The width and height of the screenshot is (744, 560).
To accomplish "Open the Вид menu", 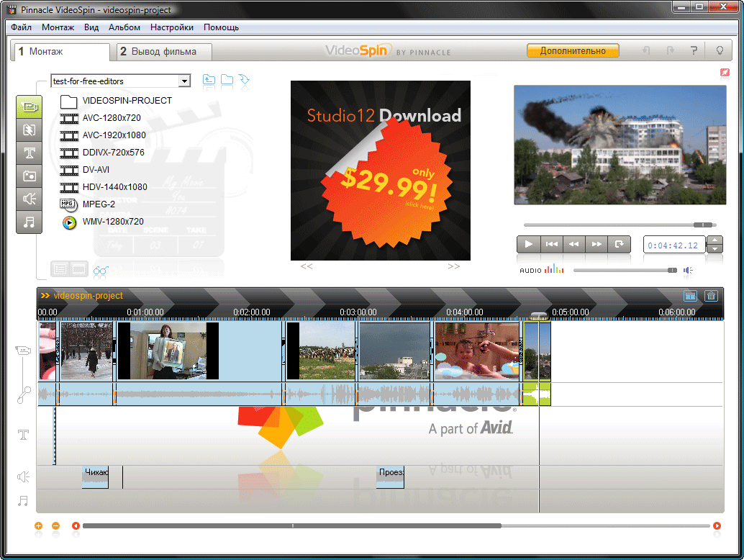I will tap(91, 27).
